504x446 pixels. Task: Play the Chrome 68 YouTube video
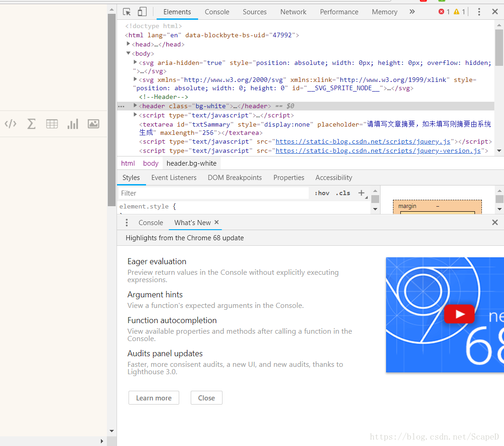click(x=459, y=314)
